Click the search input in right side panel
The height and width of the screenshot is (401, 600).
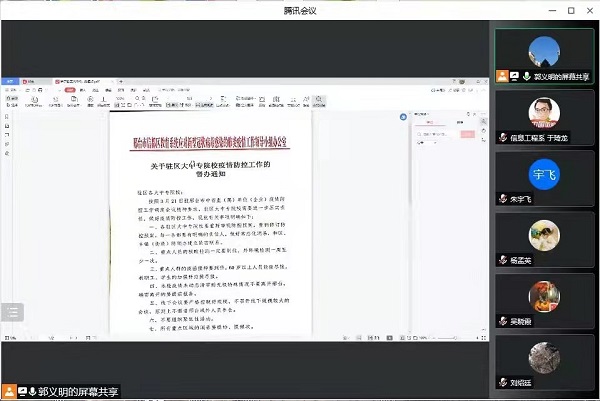click(436, 134)
